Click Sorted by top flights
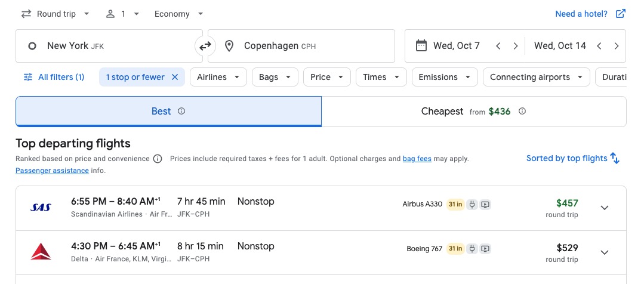This screenshot has height=284, width=644. coord(567,159)
